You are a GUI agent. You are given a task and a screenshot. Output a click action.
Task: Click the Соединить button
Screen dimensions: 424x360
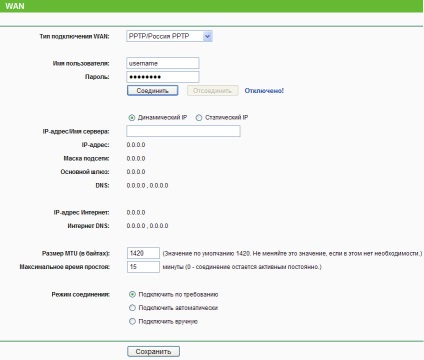click(152, 91)
